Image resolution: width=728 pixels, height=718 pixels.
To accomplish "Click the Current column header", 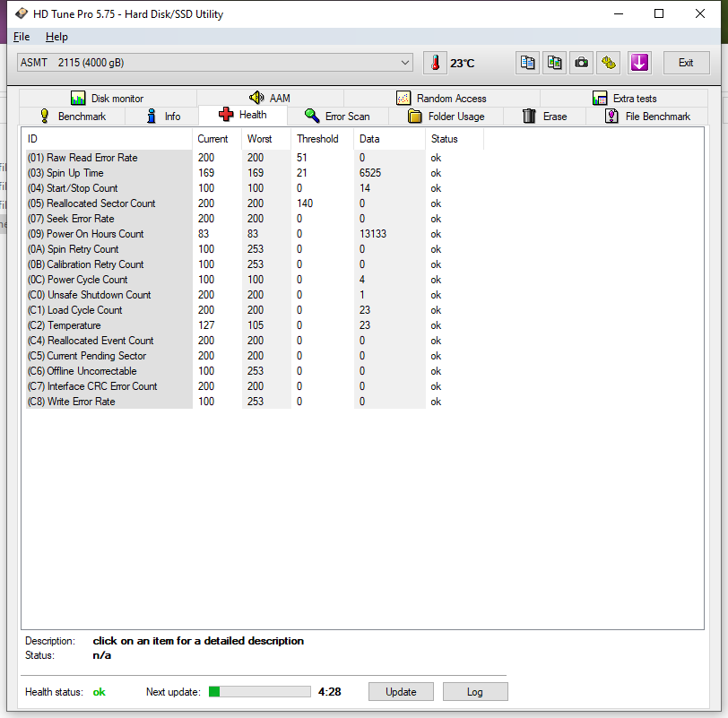I will coord(217,139).
